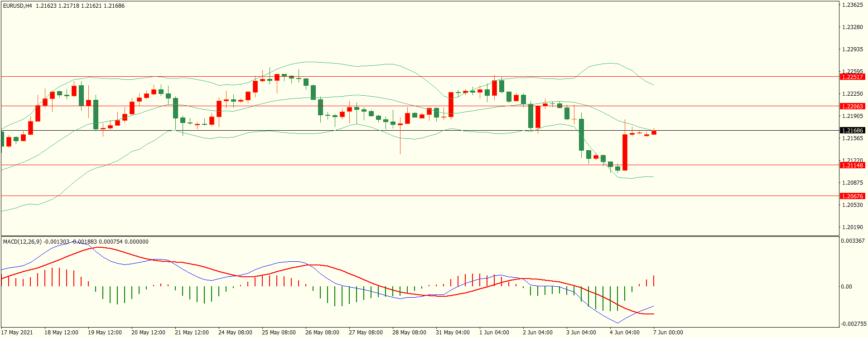The height and width of the screenshot is (338, 868).
Task: Click the 31 May 04:00 time label
Action: point(453,333)
